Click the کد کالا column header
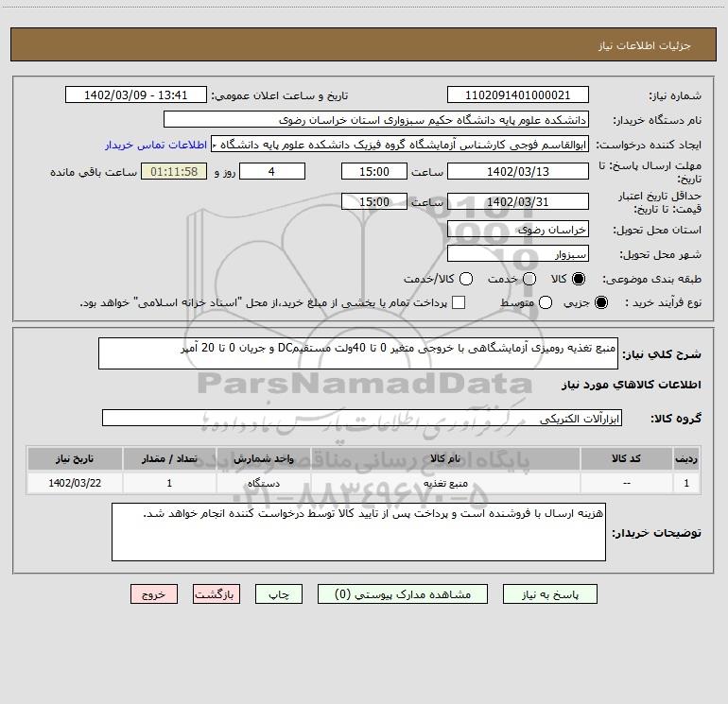 [x=626, y=458]
